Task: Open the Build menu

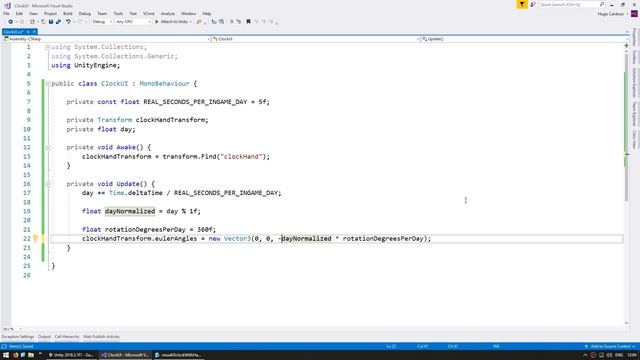Action: tap(68, 14)
